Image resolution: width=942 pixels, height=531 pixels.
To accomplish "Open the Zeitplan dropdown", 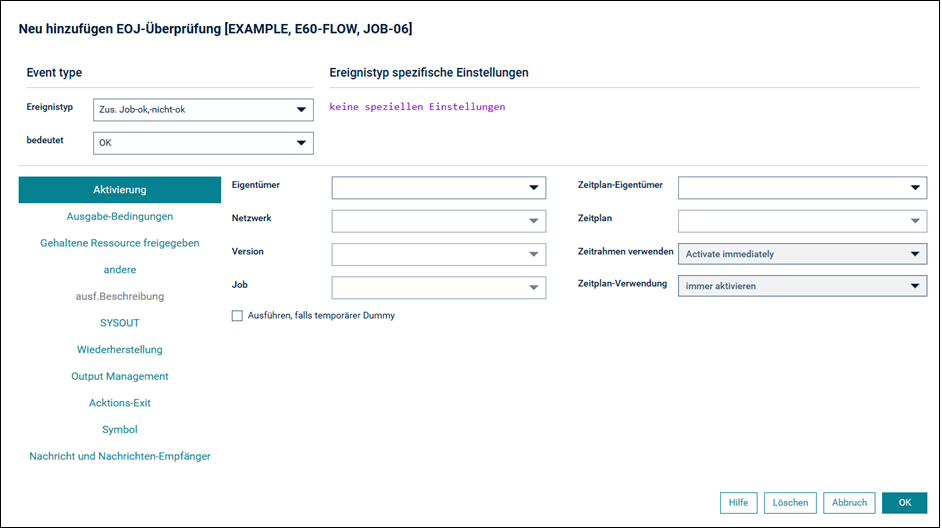I will pyautogui.click(x=802, y=221).
